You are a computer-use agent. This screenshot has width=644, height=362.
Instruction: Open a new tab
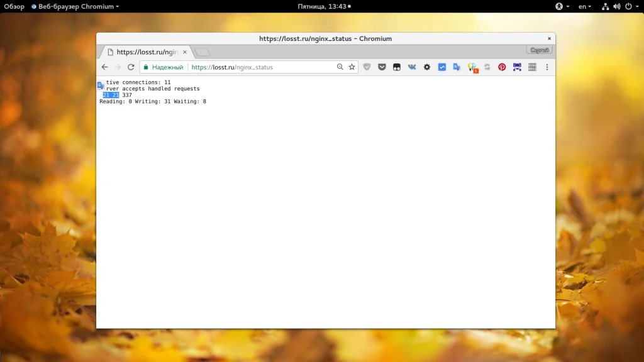click(x=202, y=52)
